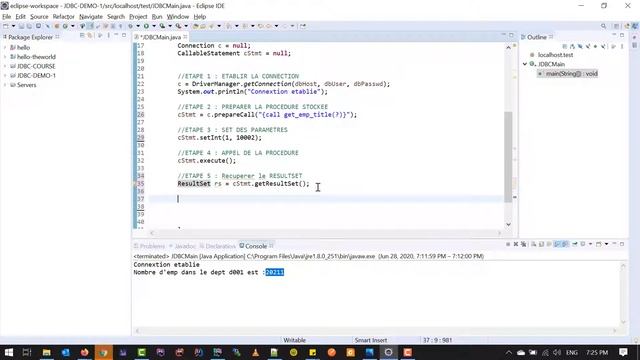This screenshot has width=640, height=360.
Task: Open Firefox from the taskbar
Action: point(84,352)
